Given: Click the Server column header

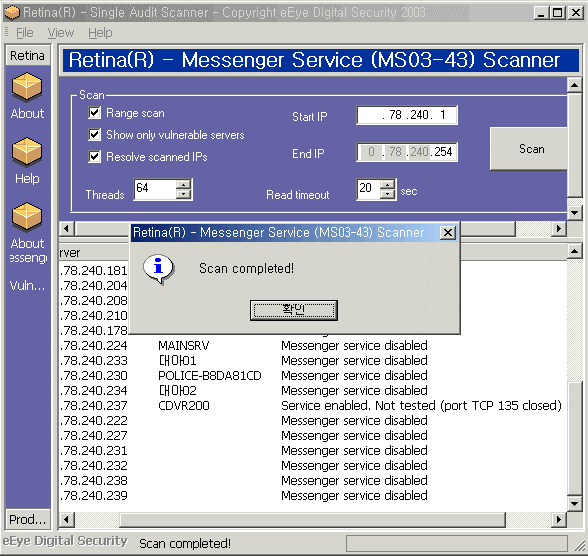Looking at the screenshot, I should pyautogui.click(x=94, y=253).
